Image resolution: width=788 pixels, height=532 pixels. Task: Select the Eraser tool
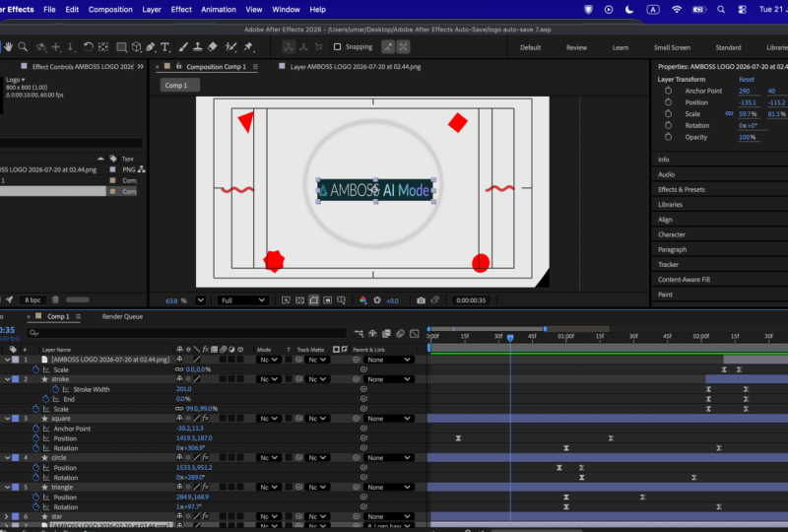[213, 46]
